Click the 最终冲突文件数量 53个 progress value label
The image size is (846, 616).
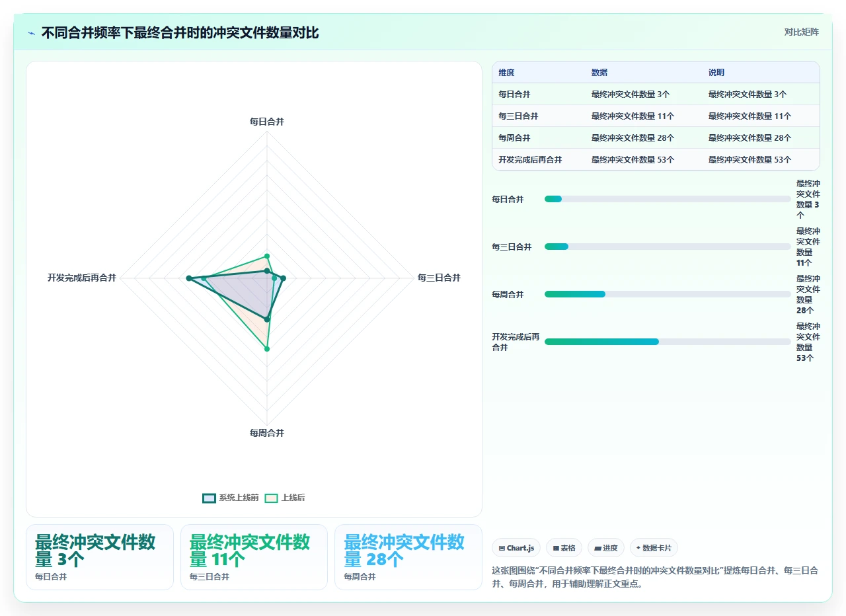point(808,342)
